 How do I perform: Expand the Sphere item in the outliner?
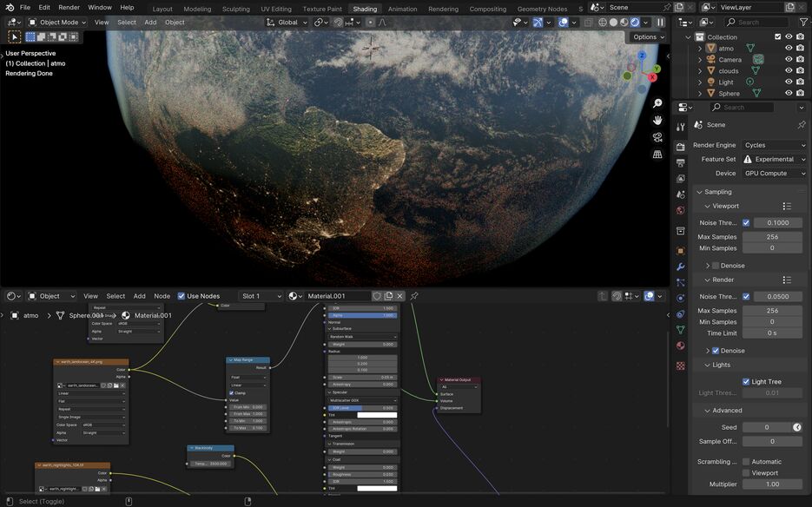(700, 94)
